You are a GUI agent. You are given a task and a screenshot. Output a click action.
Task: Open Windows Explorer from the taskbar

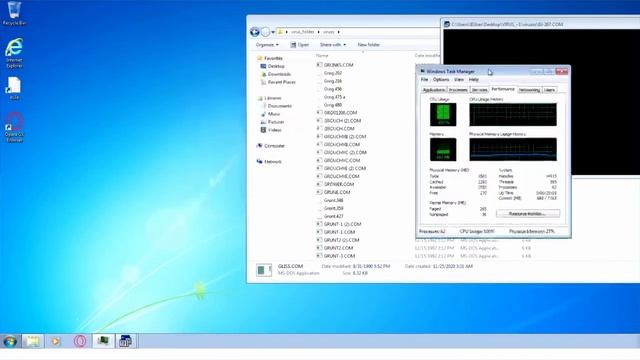(x=33, y=341)
